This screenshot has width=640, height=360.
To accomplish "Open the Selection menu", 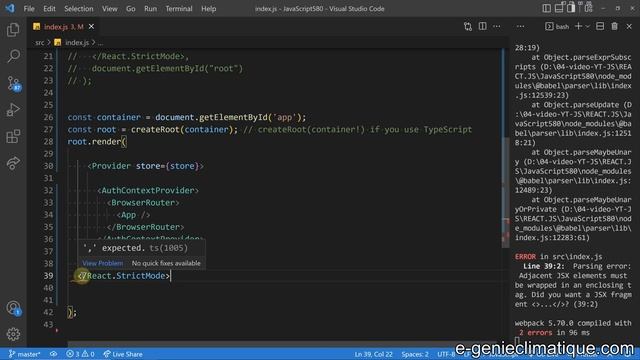I will [79, 9].
